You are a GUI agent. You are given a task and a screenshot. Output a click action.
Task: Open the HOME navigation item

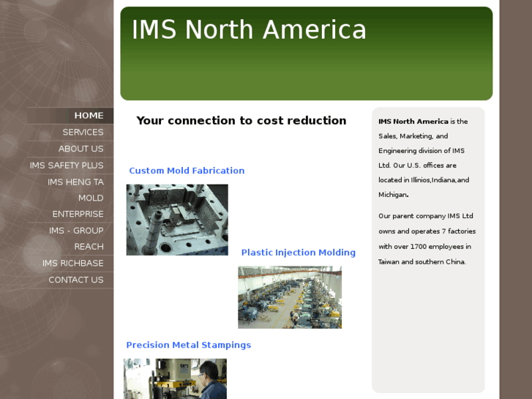(x=70, y=116)
